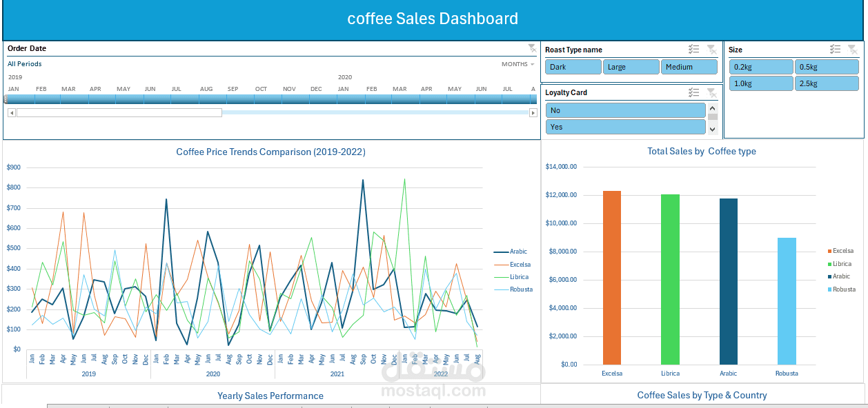Screen dimensions: 868x408
Task: Select the orange Excelsa bar
Action: click(612, 278)
